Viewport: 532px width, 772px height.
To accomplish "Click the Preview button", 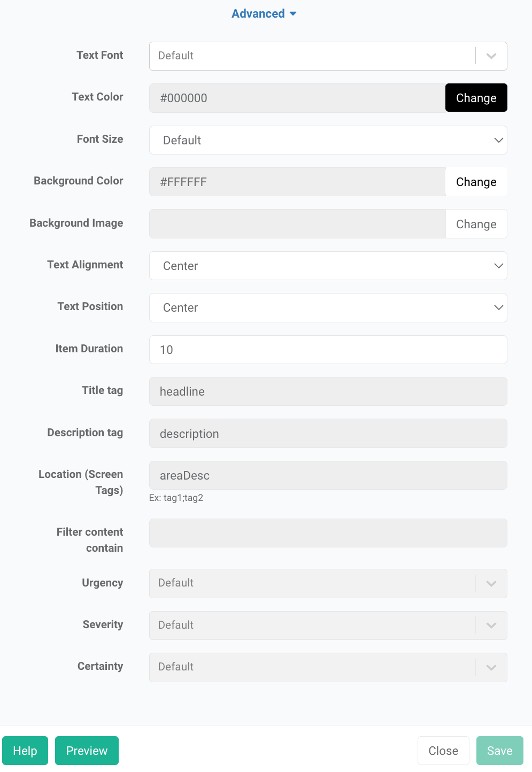I will point(87,751).
